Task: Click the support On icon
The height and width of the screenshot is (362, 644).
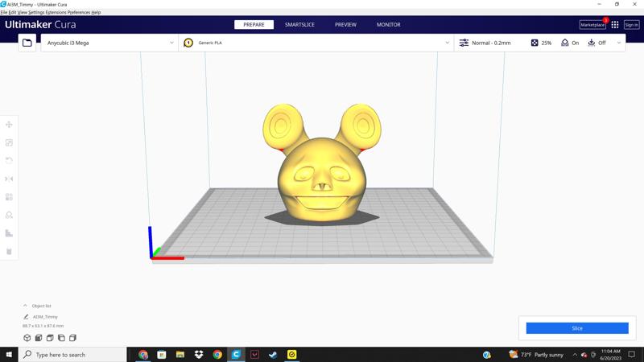Action: pos(565,43)
